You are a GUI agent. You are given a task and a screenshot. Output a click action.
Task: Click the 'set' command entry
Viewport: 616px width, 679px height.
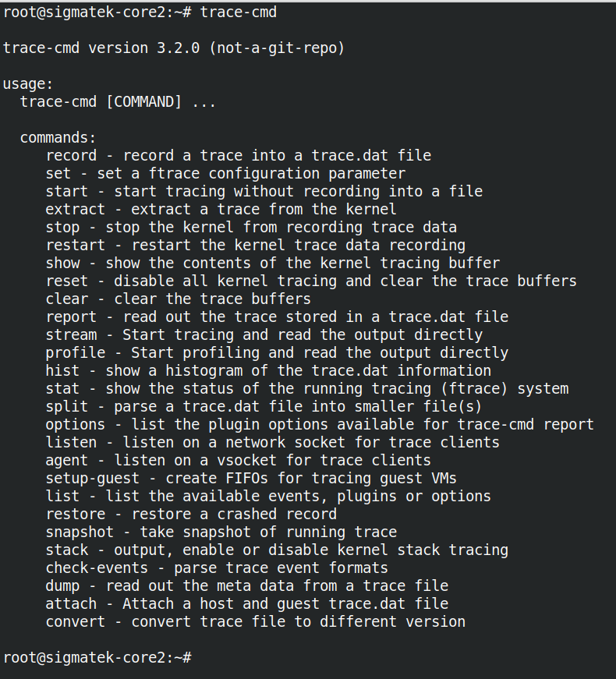point(58,173)
